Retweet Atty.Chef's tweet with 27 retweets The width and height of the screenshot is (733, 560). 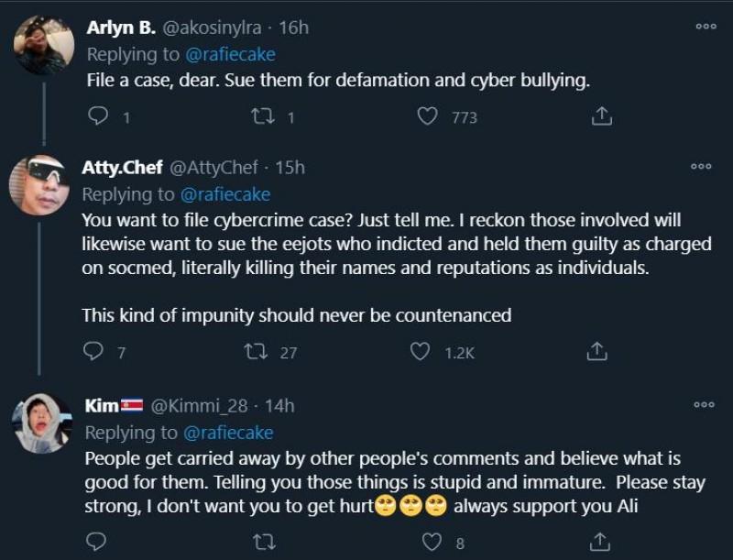coord(257,351)
